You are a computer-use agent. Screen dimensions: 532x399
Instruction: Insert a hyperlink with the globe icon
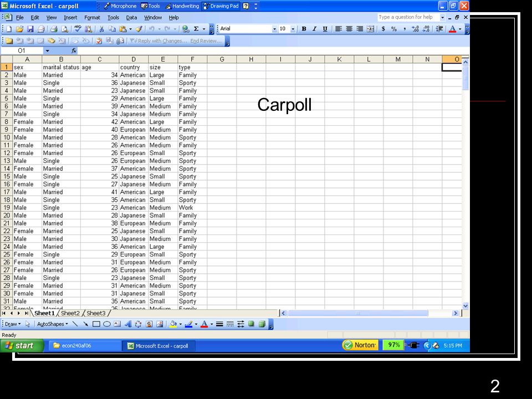(185, 29)
